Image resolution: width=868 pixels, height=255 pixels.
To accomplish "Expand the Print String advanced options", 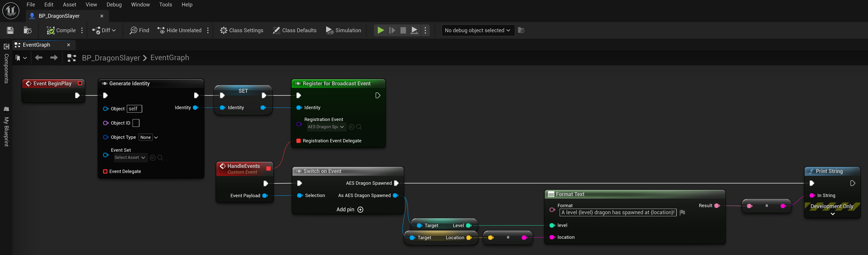I will [832, 214].
